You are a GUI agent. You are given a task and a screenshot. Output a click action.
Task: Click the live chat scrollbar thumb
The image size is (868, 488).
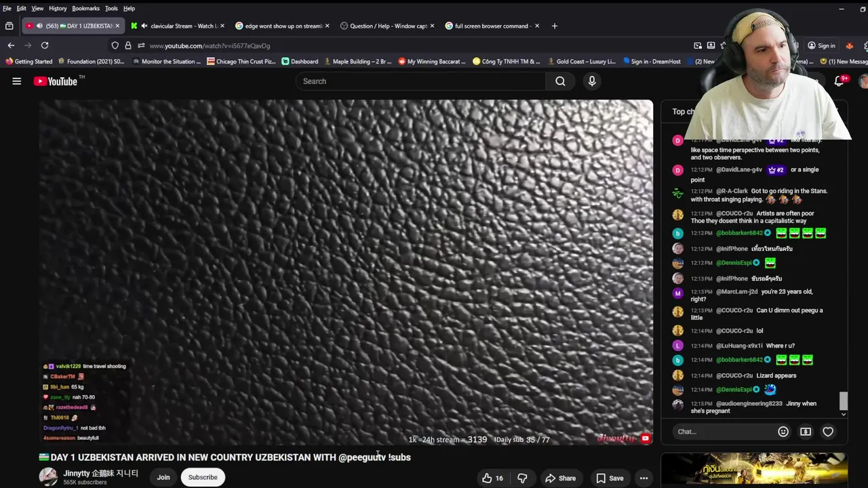click(843, 400)
